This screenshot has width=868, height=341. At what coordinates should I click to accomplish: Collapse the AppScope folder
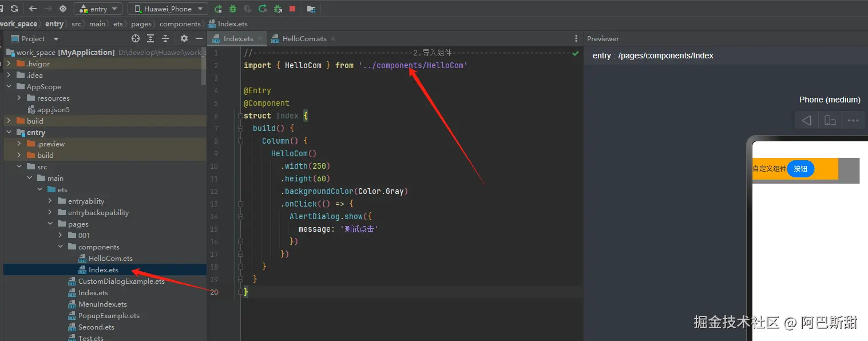point(9,86)
